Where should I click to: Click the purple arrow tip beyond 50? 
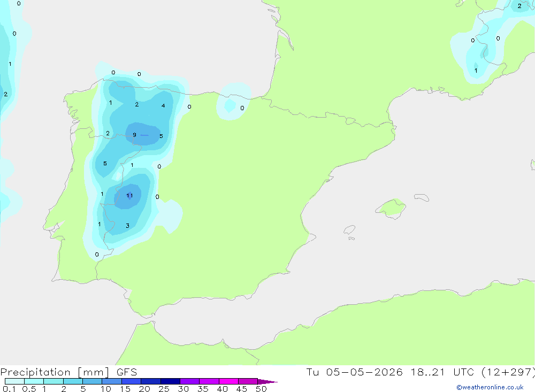pos(267,382)
